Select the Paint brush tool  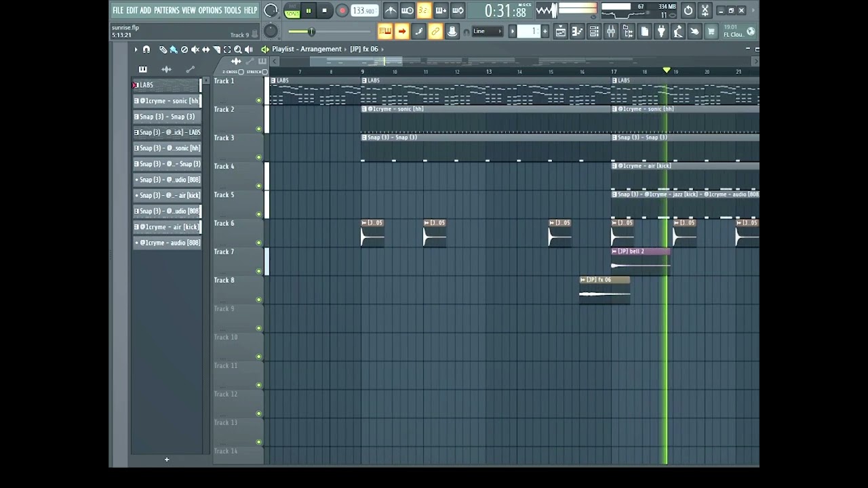(174, 49)
